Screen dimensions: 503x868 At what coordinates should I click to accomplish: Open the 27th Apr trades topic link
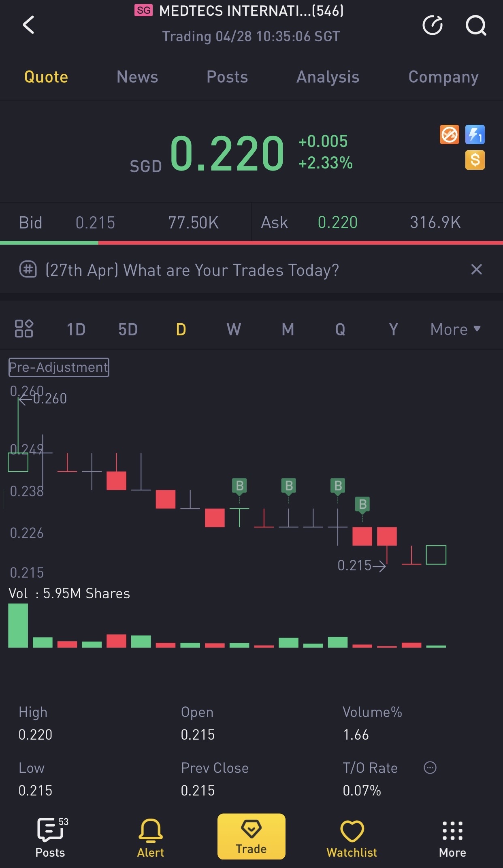192,270
